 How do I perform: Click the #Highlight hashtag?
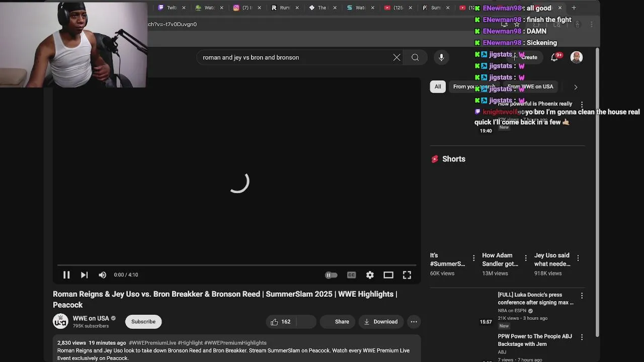click(x=190, y=343)
